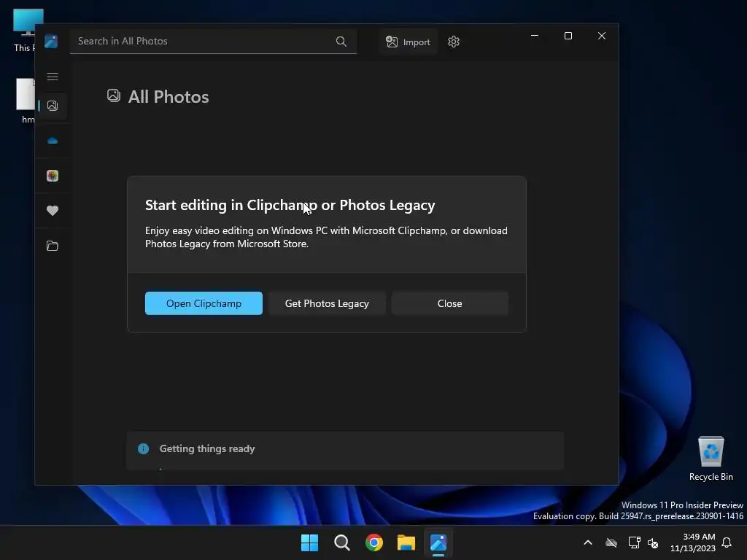Expand the hamburger navigation menu

point(53,77)
